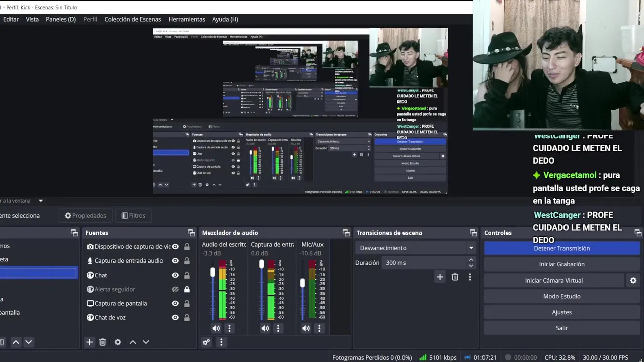Open Mic/Aux options menu
The width and height of the screenshot is (644, 362).
[x=319, y=328]
